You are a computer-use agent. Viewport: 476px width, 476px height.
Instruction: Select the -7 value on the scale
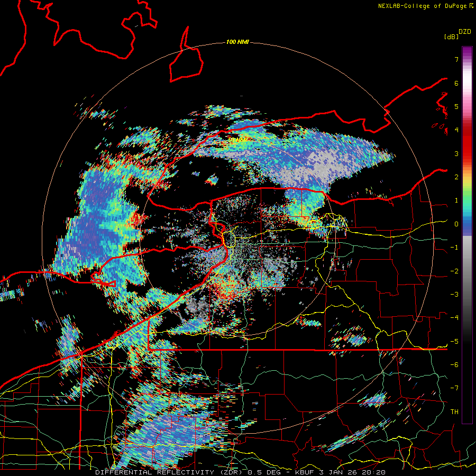pyautogui.click(x=454, y=388)
